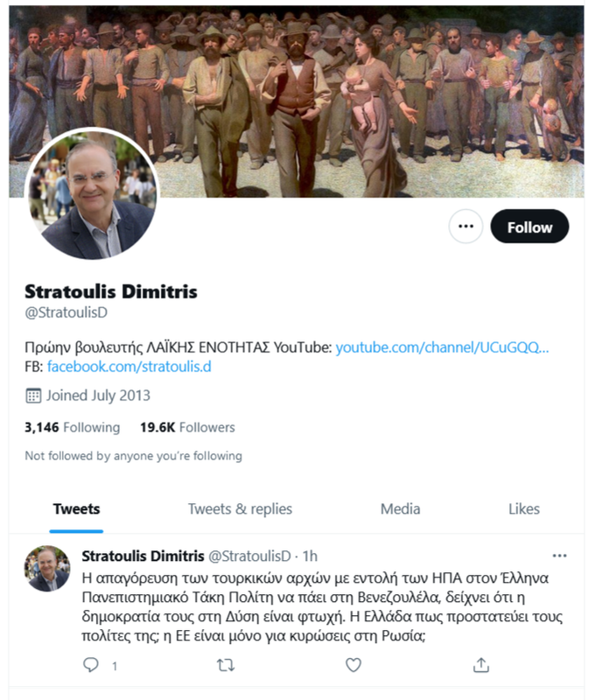This screenshot has height=700, width=609.
Task: Open the Tweets & replies tab
Action: tap(240, 509)
